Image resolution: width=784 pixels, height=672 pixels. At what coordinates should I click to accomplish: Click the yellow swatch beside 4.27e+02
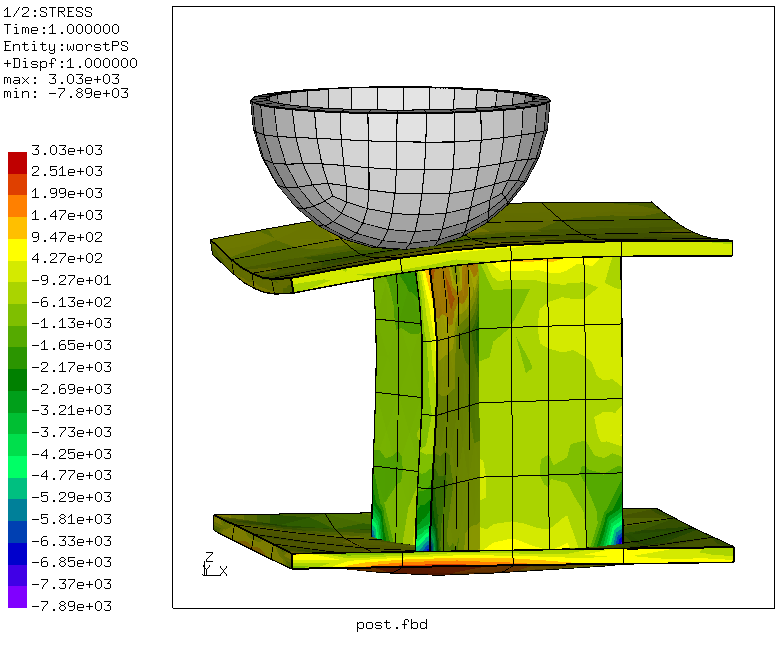pyautogui.click(x=17, y=250)
